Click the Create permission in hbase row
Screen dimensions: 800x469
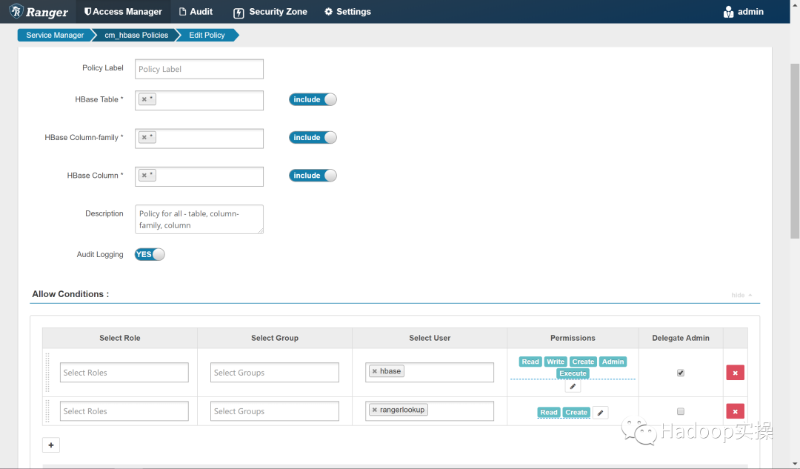click(x=583, y=362)
